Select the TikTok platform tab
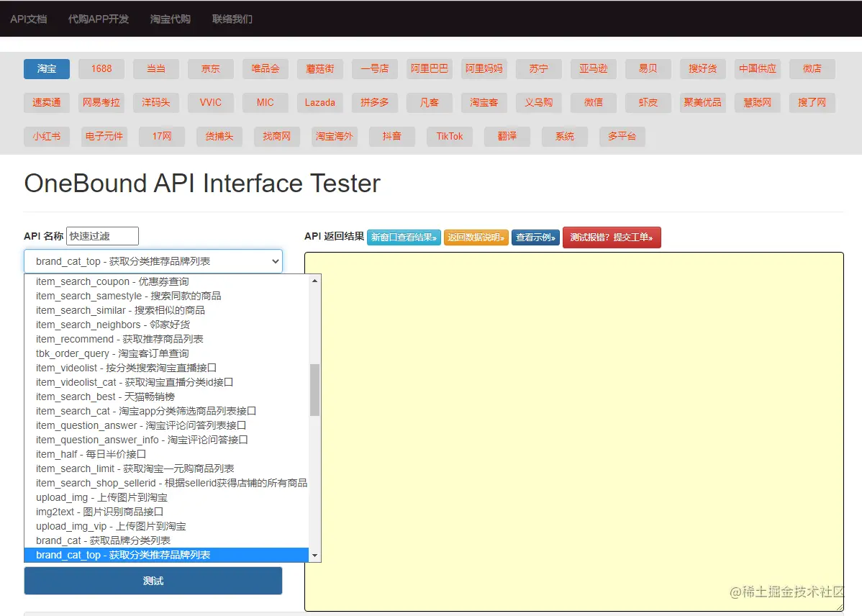 (450, 137)
